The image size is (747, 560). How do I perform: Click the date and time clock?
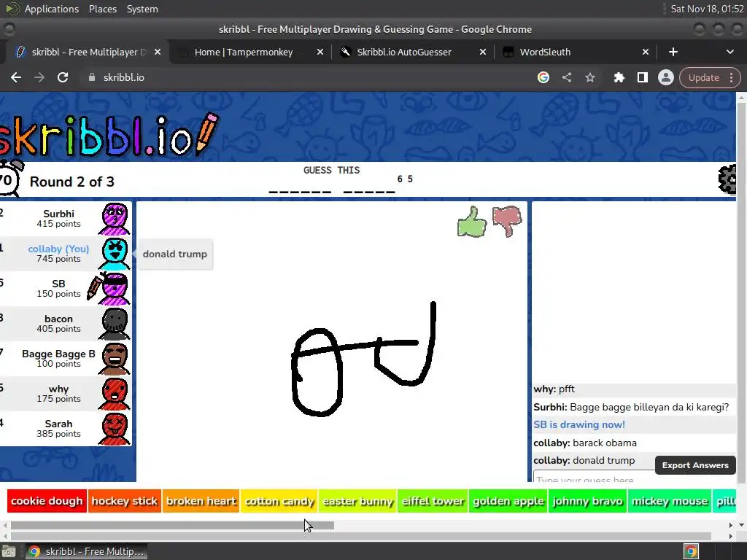[707, 9]
